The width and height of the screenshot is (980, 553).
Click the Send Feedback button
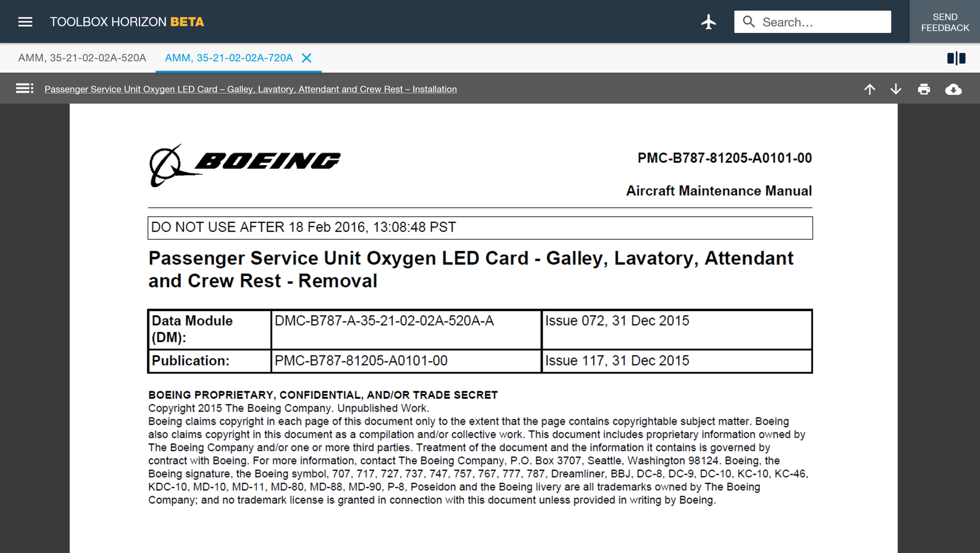click(945, 22)
